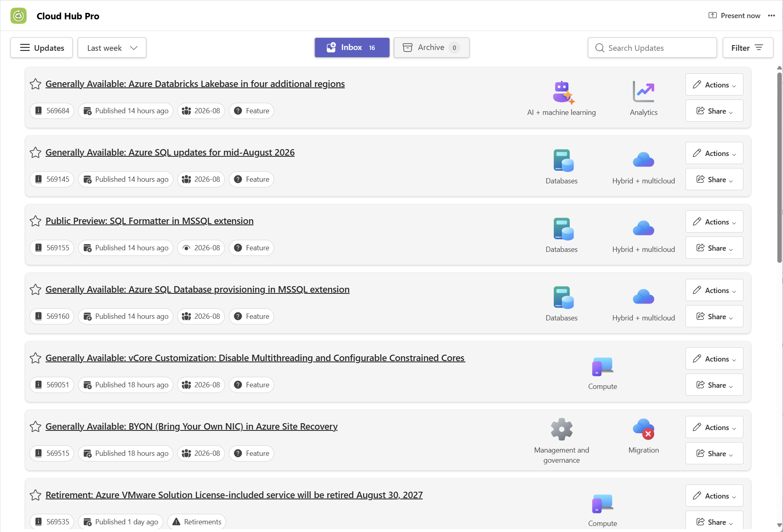Screen dimensions: 783x532
Task: Click Compute icon on vCore Customization card
Action: 602,366
